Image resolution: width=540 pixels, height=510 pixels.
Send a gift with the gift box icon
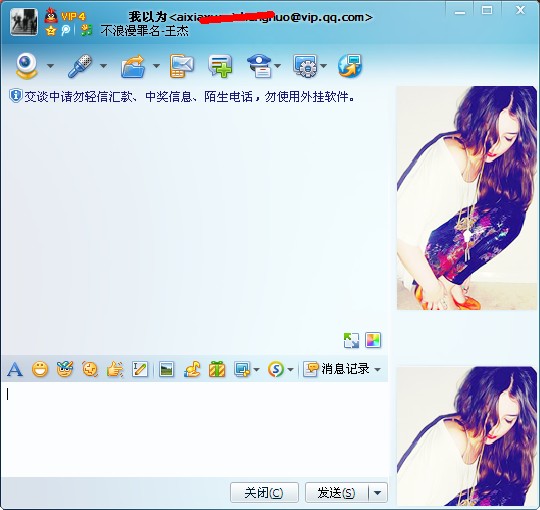tap(217, 370)
